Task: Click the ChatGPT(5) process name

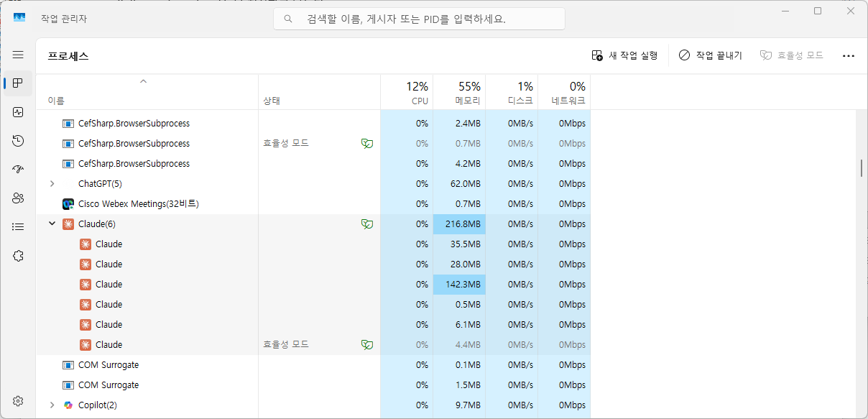Action: tap(100, 184)
